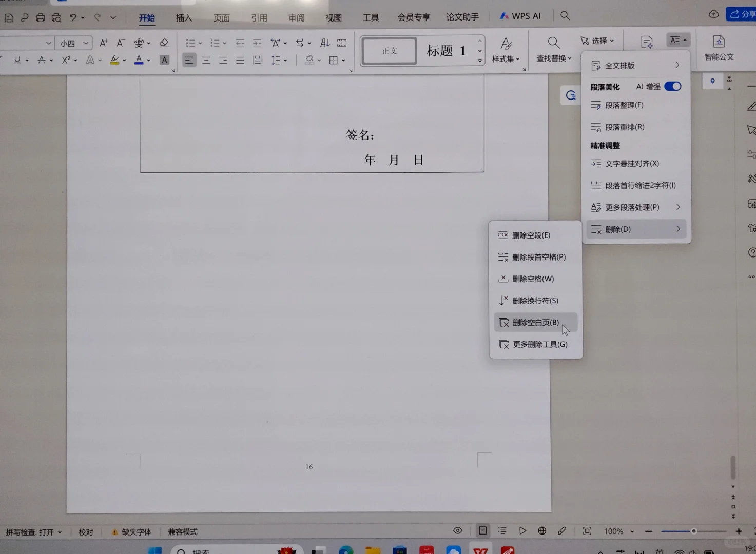Toggle underline formatting
Screen dimensions: 756x554
tap(17, 60)
